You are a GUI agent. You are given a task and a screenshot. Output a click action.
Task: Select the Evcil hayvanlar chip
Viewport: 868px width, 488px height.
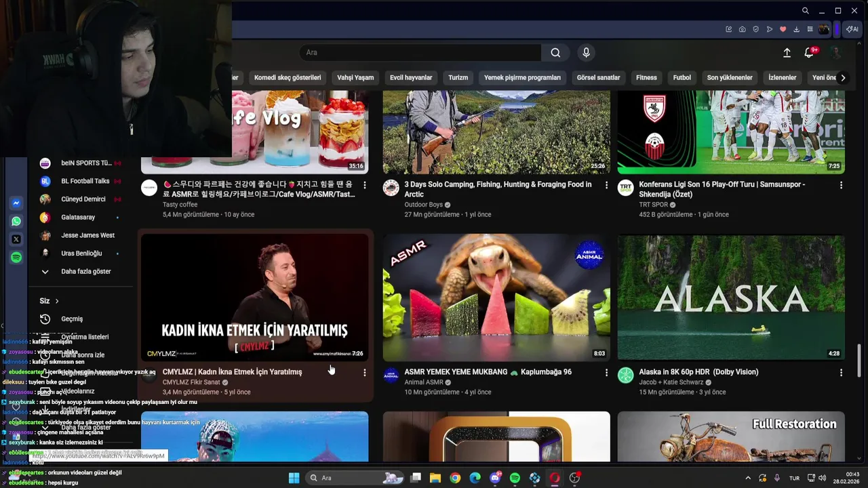click(411, 77)
